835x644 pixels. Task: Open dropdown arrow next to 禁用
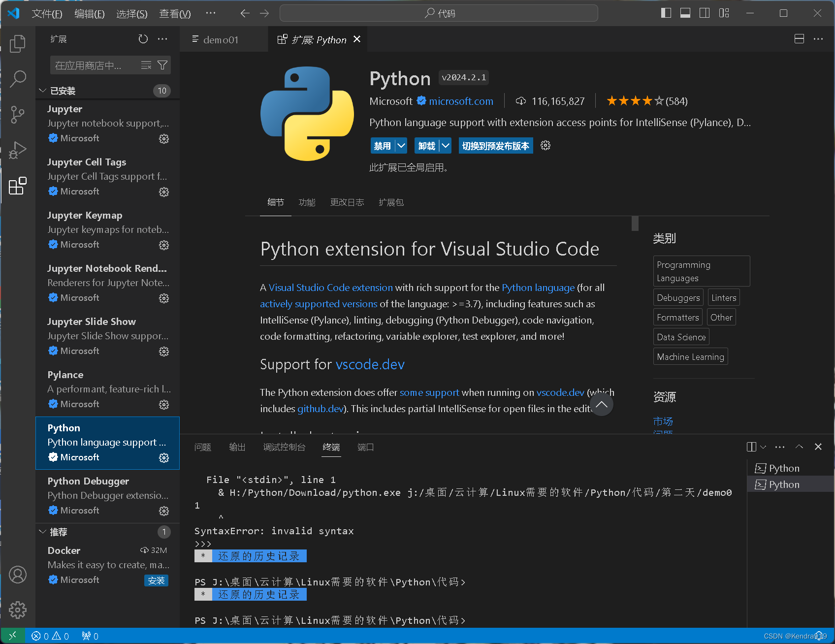click(401, 146)
